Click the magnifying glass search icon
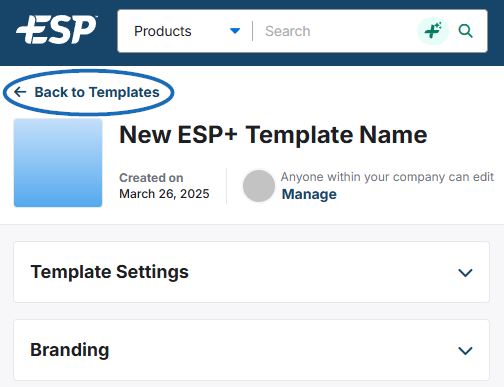Viewport: 504px width, 387px height. tap(465, 31)
